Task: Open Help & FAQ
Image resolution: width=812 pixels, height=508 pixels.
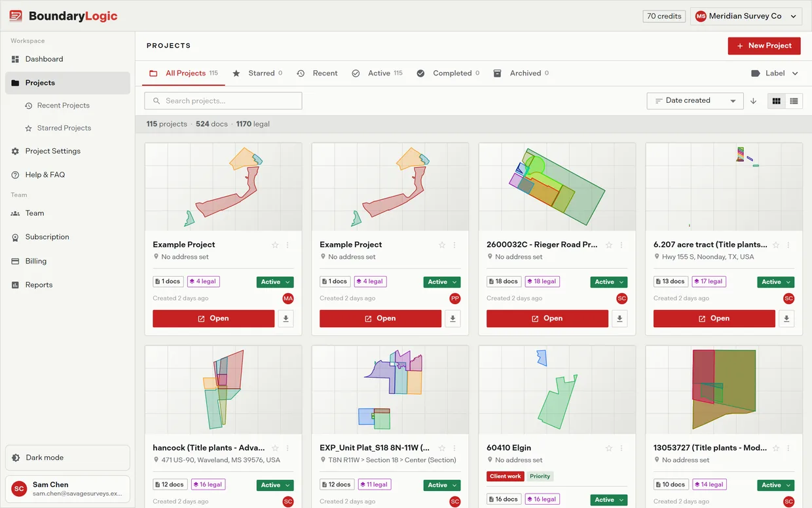Action: [x=67, y=175]
